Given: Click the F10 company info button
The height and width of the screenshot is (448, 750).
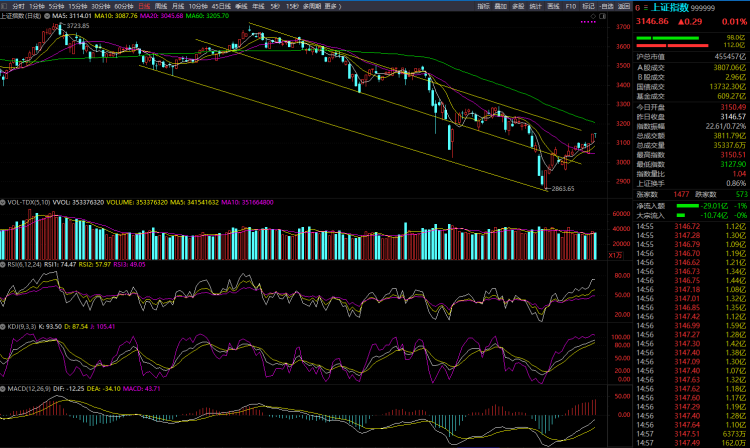Looking at the screenshot, I should [x=570, y=6].
